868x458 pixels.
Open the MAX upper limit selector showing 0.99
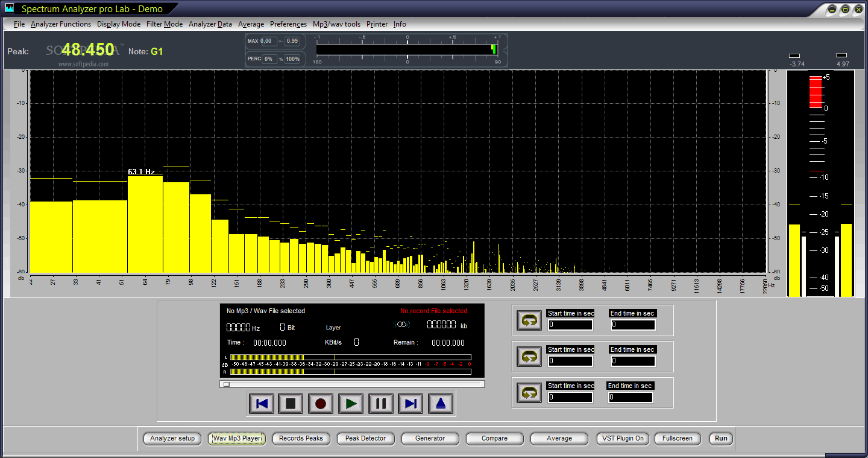click(x=292, y=41)
